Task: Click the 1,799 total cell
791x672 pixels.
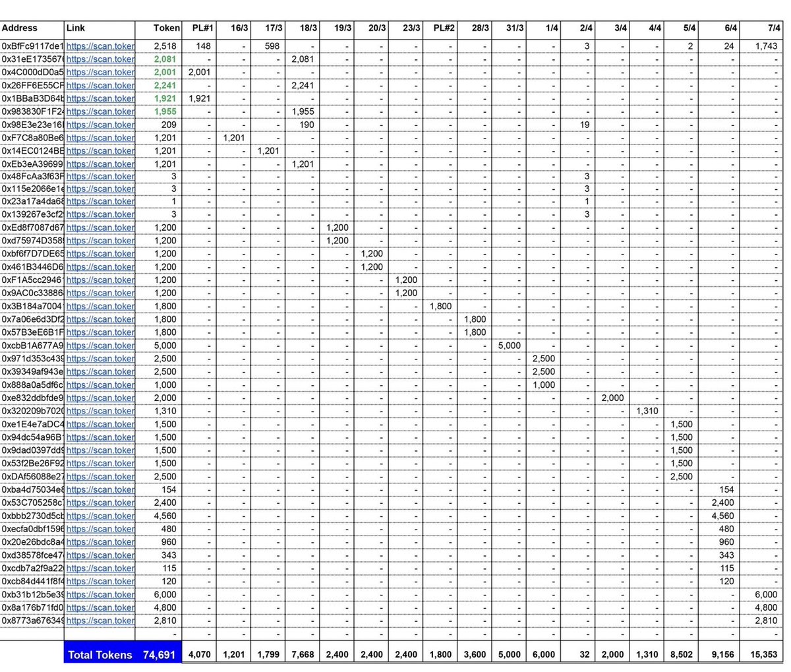Action: pos(268,655)
